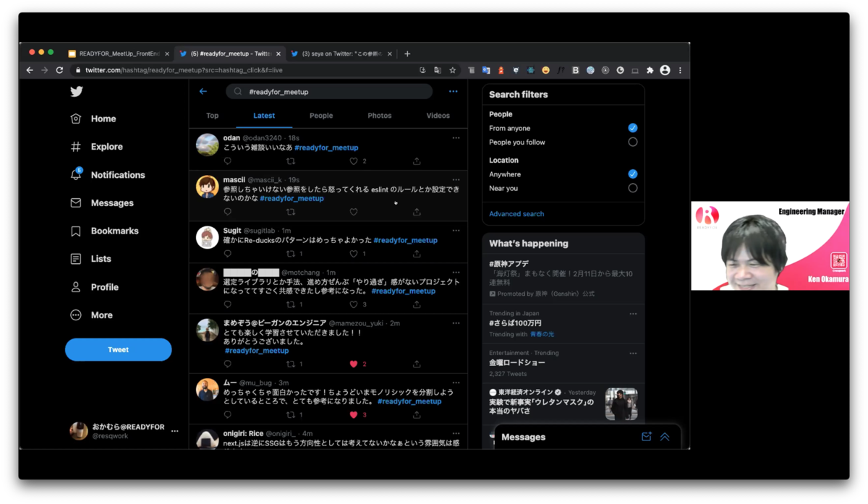Image resolution: width=868 pixels, height=504 pixels.
Task: Switch to the People tab
Action: pyautogui.click(x=321, y=116)
